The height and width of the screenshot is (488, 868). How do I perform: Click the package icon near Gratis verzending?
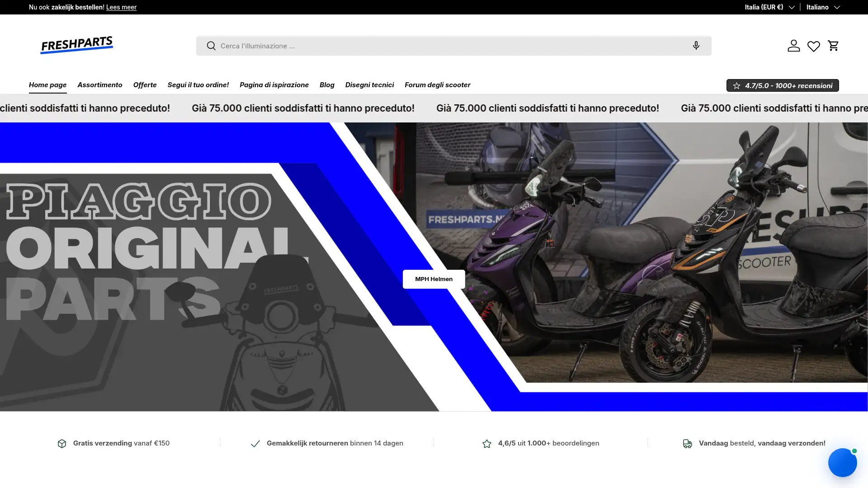62,444
